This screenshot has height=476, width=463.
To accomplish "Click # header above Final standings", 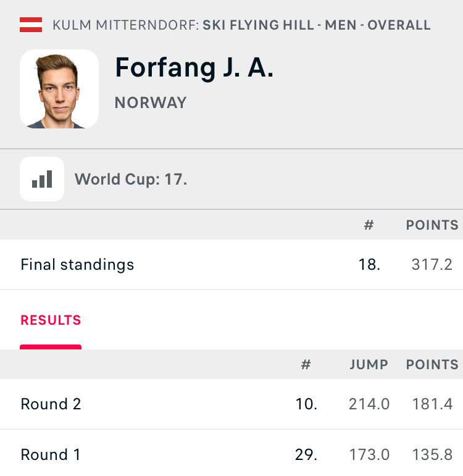I will 369,225.
